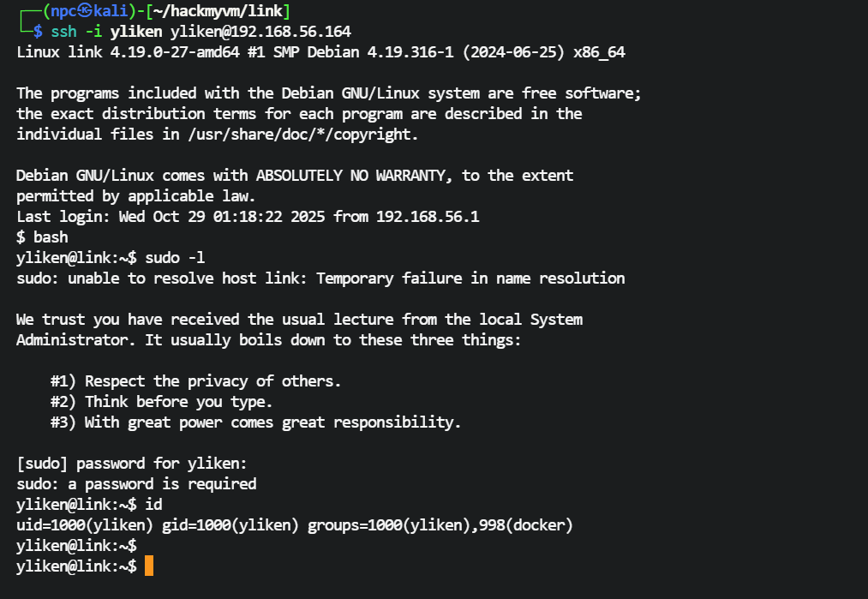Click the bash command text
868x599 pixels.
point(51,237)
